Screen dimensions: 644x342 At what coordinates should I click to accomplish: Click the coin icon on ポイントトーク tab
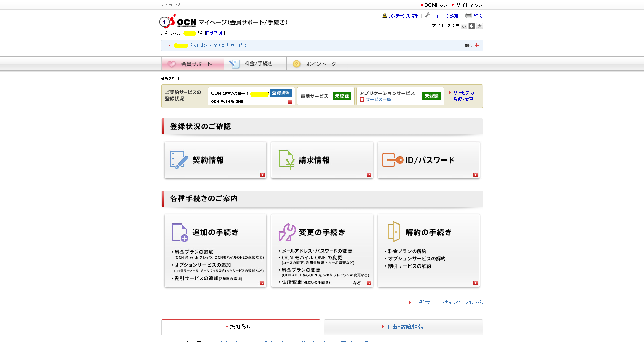[296, 64]
